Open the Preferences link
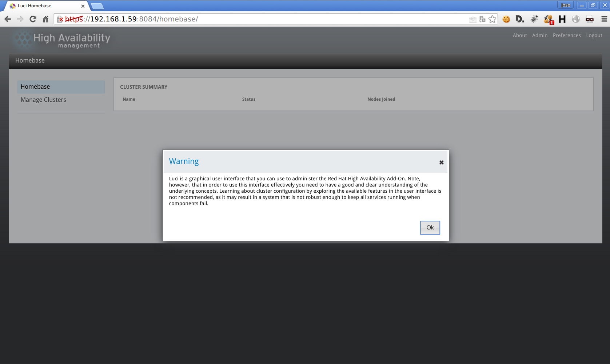Viewport: 610px width, 364px height. pyautogui.click(x=566, y=35)
